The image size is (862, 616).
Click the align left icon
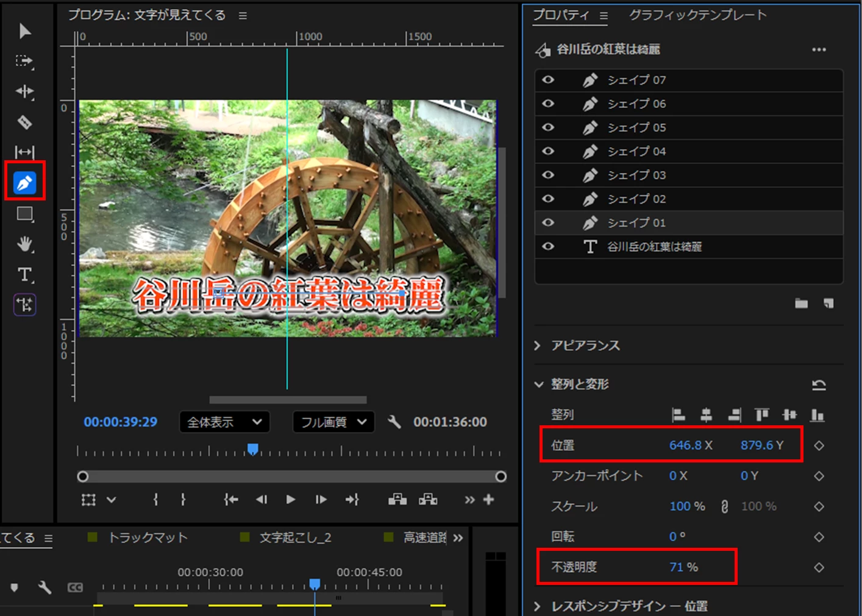pos(678,415)
